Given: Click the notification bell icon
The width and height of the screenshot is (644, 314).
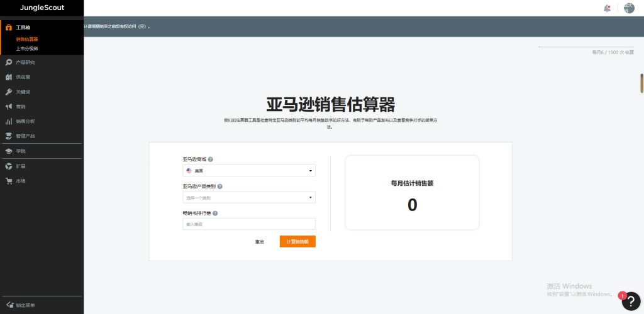Looking at the screenshot, I should pyautogui.click(x=607, y=8).
